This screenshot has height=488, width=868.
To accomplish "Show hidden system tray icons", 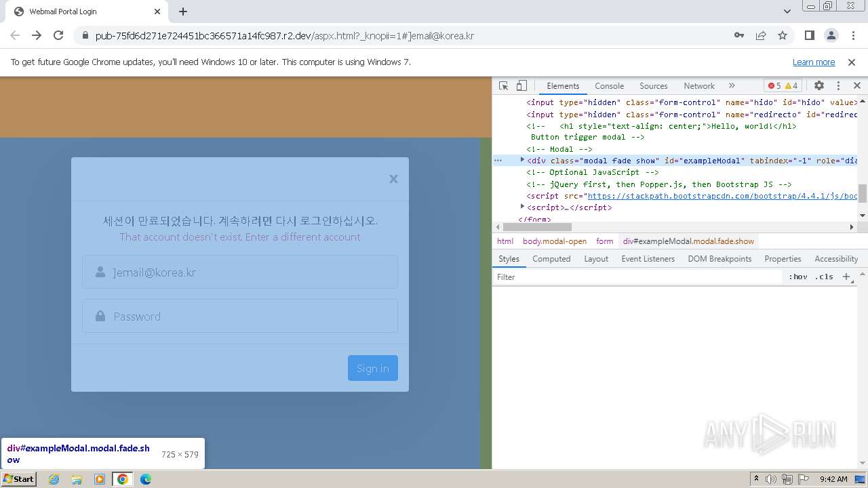I will [x=756, y=479].
